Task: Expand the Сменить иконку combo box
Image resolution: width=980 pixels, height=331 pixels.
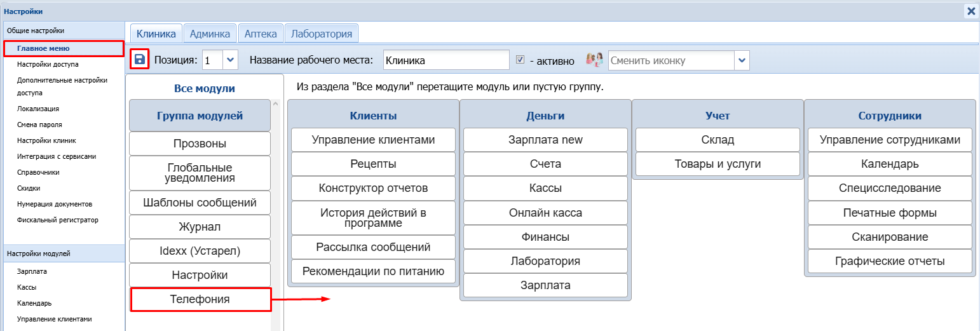Action: pyautogui.click(x=742, y=61)
